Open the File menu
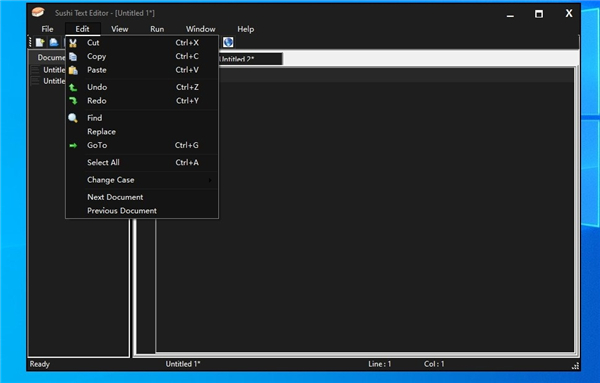 tap(47, 29)
